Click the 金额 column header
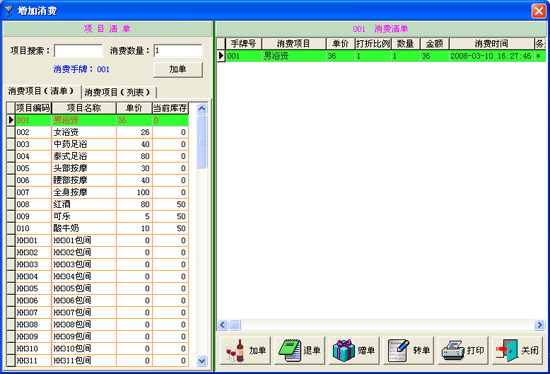 pos(435,44)
